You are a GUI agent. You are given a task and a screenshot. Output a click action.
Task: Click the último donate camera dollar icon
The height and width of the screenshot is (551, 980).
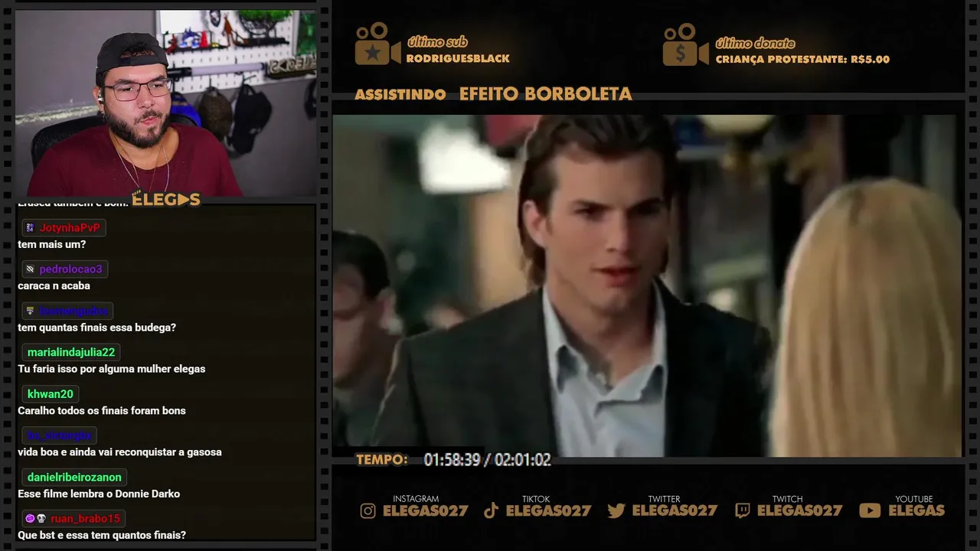coord(686,44)
